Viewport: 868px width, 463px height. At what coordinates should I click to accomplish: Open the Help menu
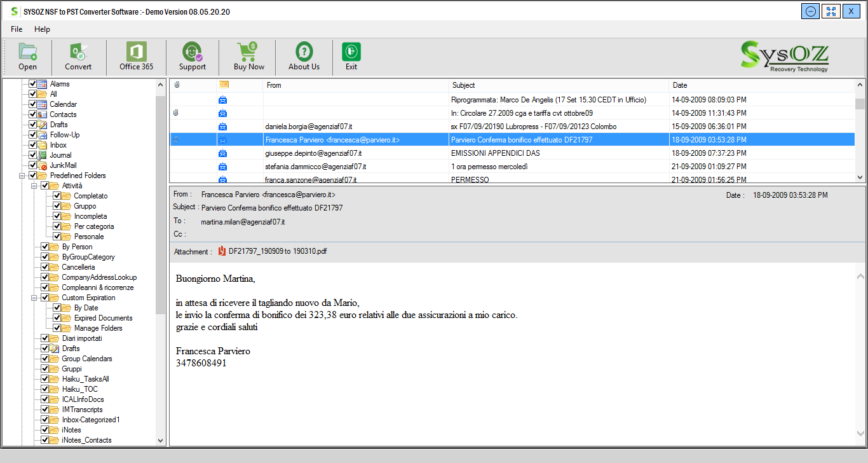click(42, 29)
